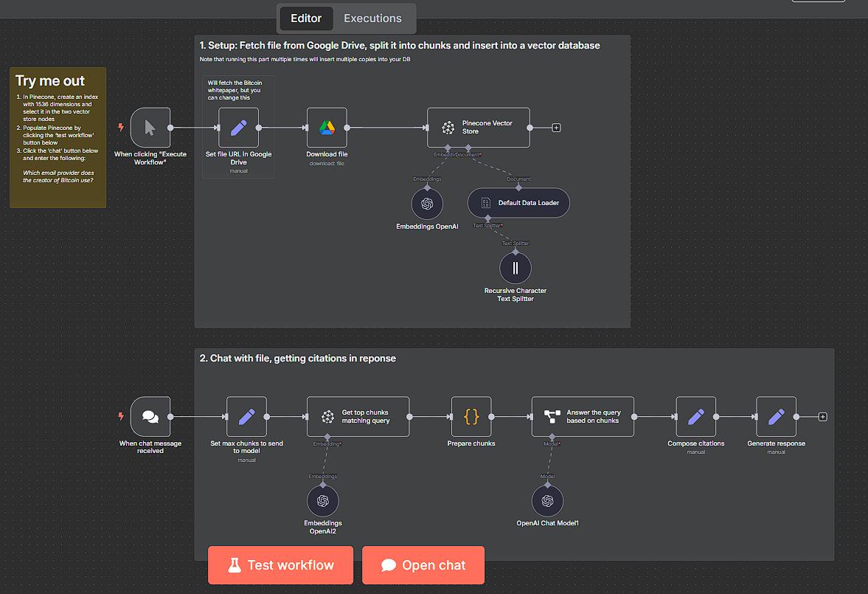Click the lightning trigger icon beside Execute Workflow node
The image size is (868, 594).
(121, 128)
